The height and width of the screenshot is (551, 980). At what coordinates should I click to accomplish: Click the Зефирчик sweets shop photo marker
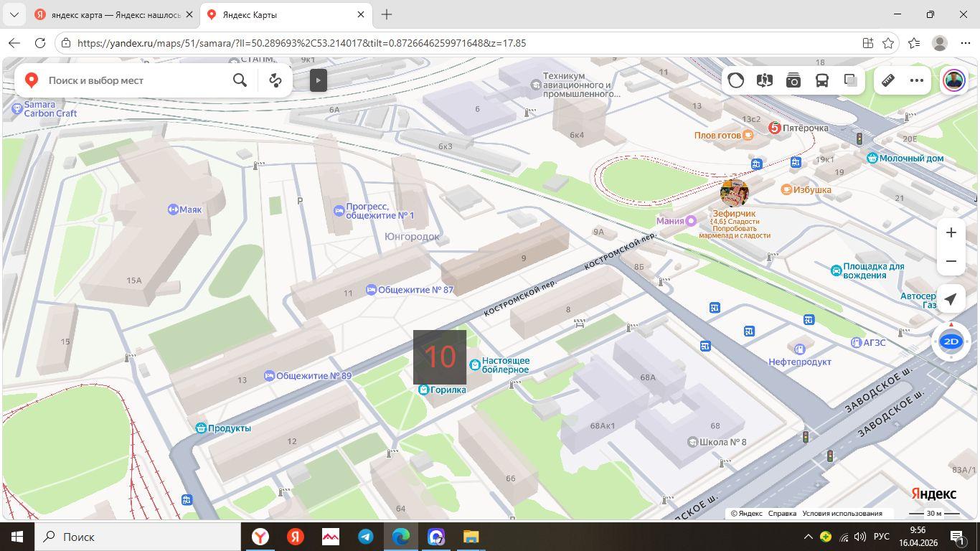pyautogui.click(x=734, y=193)
